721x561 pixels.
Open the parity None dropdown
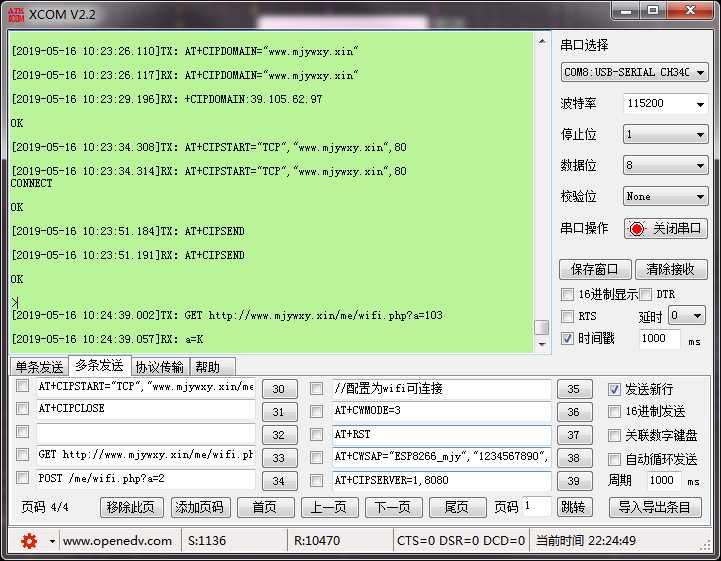[x=665, y=196]
